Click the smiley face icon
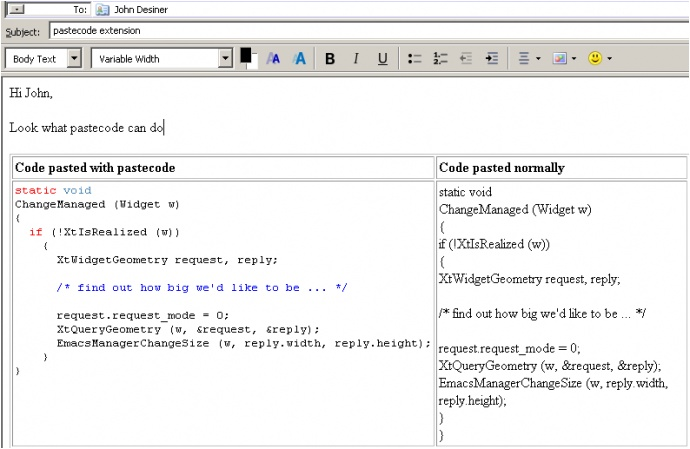 click(x=595, y=58)
